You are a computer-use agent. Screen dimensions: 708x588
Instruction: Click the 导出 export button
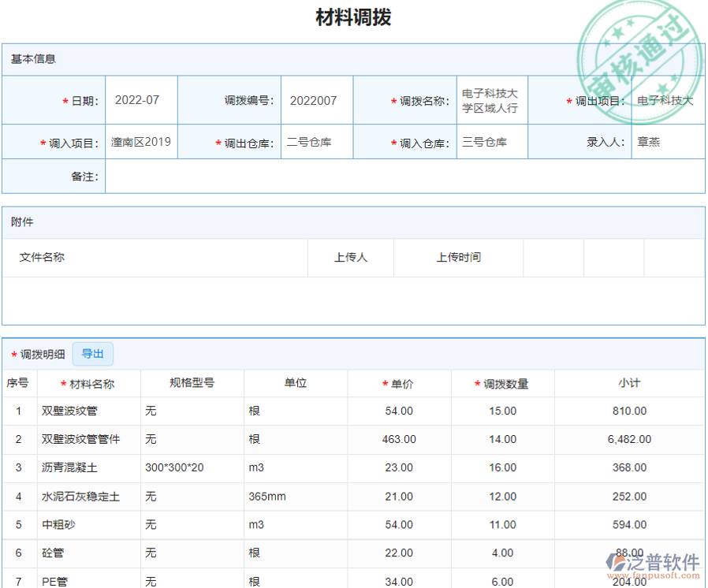tap(92, 354)
